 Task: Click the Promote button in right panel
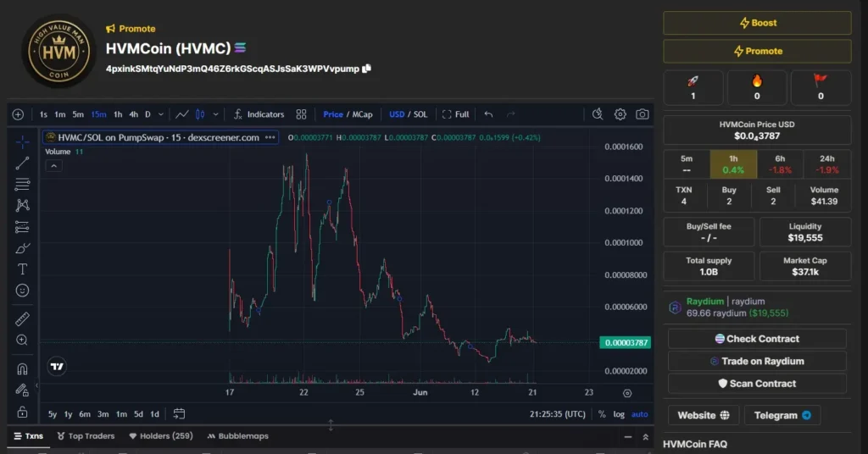757,52
